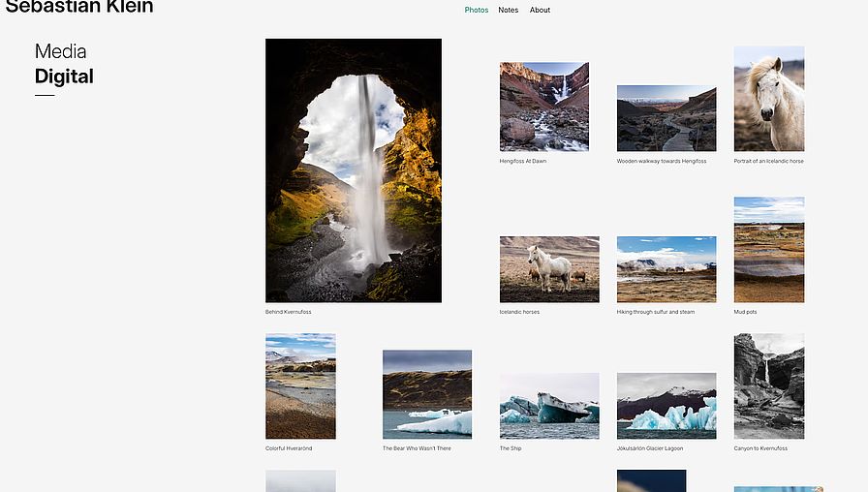The width and height of the screenshot is (868, 492).
Task: Open the About navigation tab
Action: coord(540,10)
